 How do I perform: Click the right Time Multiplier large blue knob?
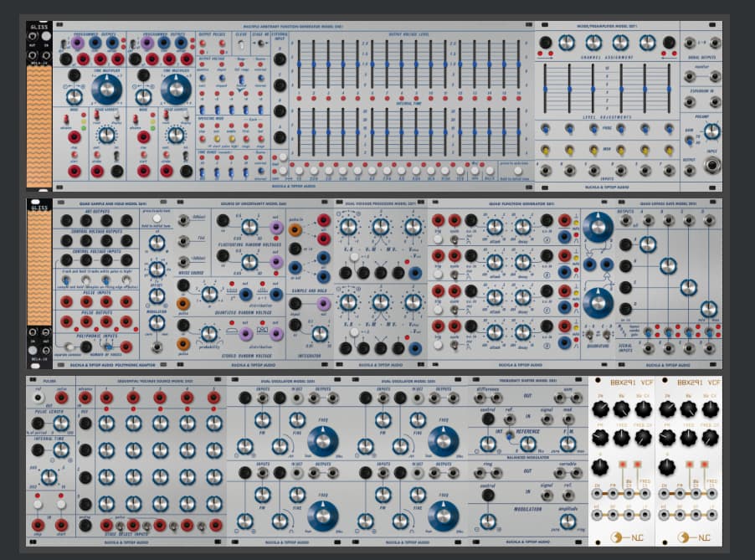click(177, 89)
